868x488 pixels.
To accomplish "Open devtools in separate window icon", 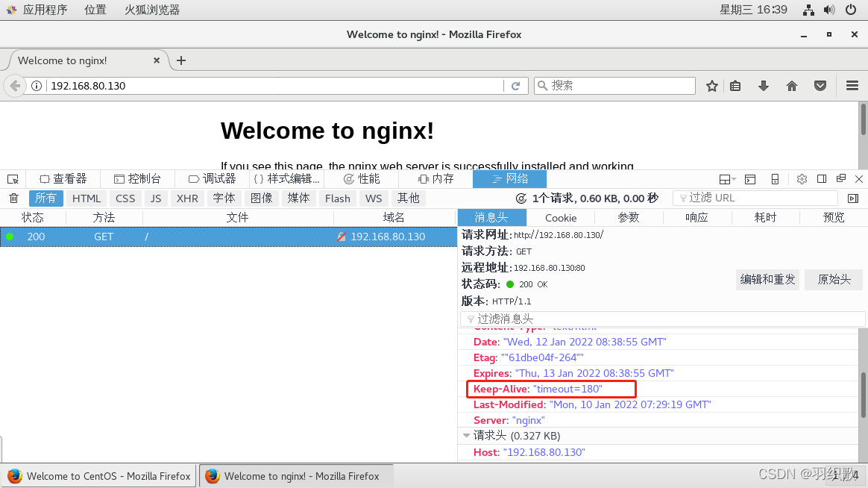I will tap(841, 178).
